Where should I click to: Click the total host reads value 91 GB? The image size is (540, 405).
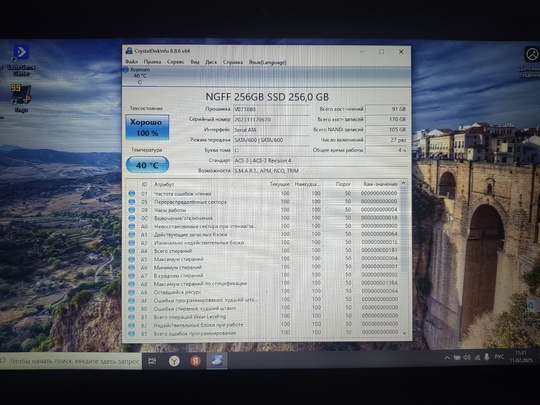[x=386, y=109]
